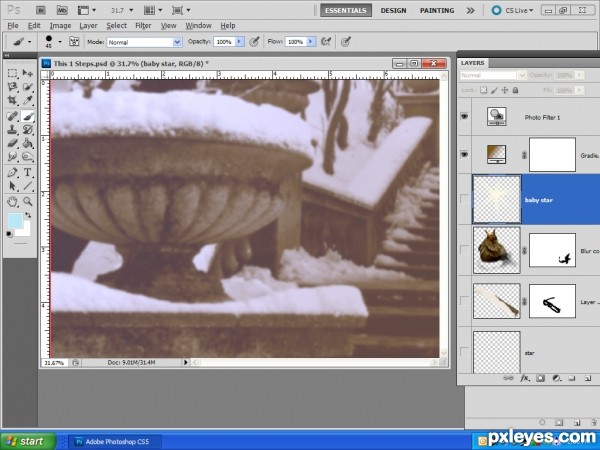Open the Layer menu
Viewport: 600px width, 450px height.
88,26
